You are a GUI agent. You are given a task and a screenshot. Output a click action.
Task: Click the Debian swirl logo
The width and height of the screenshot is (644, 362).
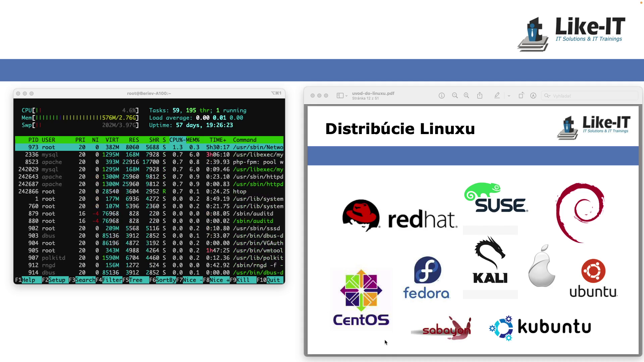(x=580, y=213)
